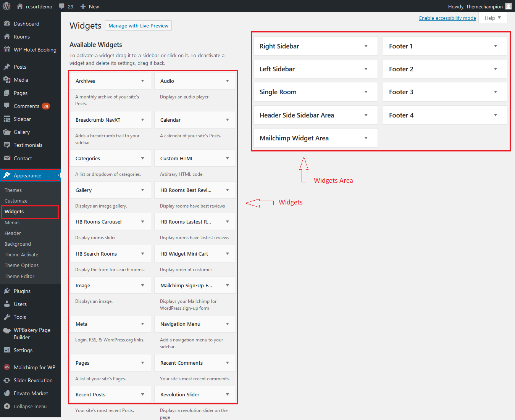
Task: Click the WPBakery Page Builder icon
Action: (7, 331)
